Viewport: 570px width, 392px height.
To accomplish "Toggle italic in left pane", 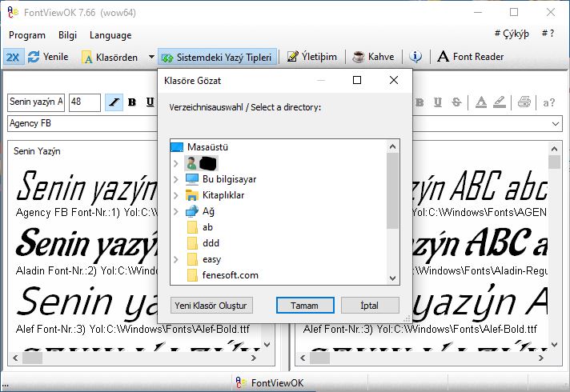I will 114,102.
